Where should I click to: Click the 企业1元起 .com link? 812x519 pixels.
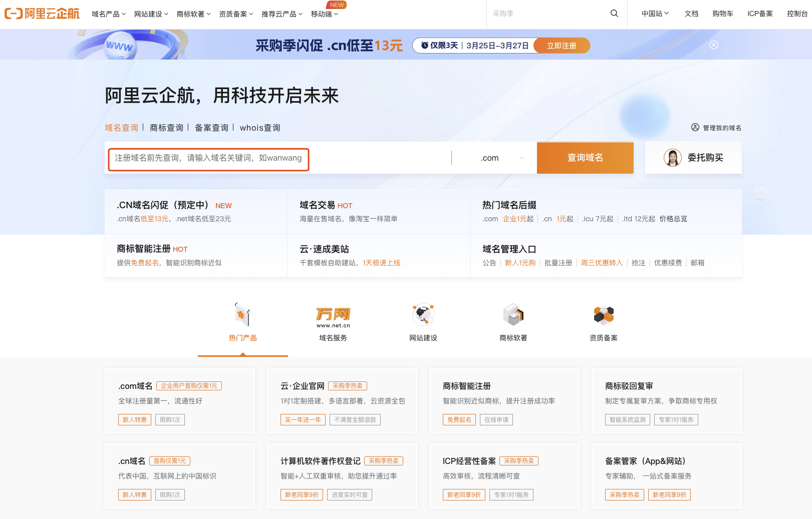click(518, 219)
